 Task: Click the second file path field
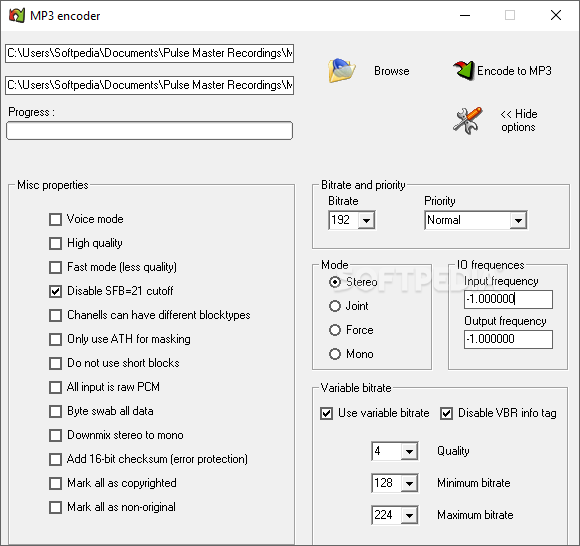coord(149,85)
